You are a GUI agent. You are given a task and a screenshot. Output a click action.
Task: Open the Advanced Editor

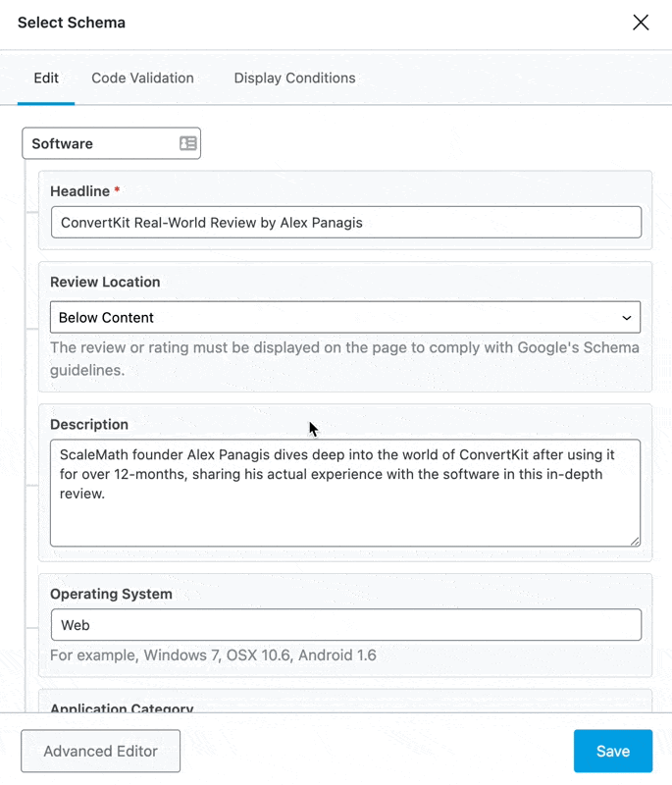(101, 751)
